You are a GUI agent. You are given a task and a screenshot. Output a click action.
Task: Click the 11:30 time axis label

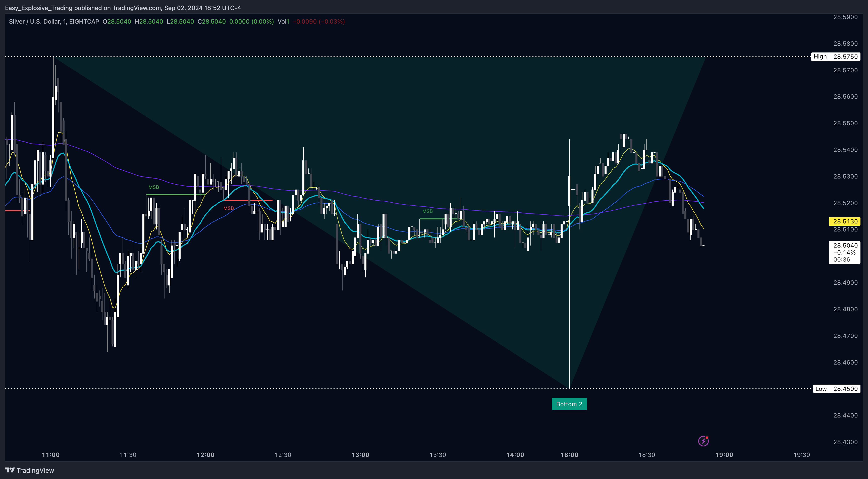(x=128, y=455)
